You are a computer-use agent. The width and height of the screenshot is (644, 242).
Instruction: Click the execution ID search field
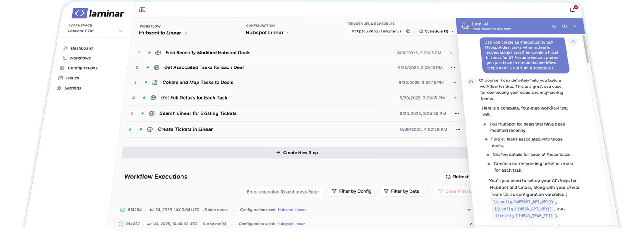283,192
